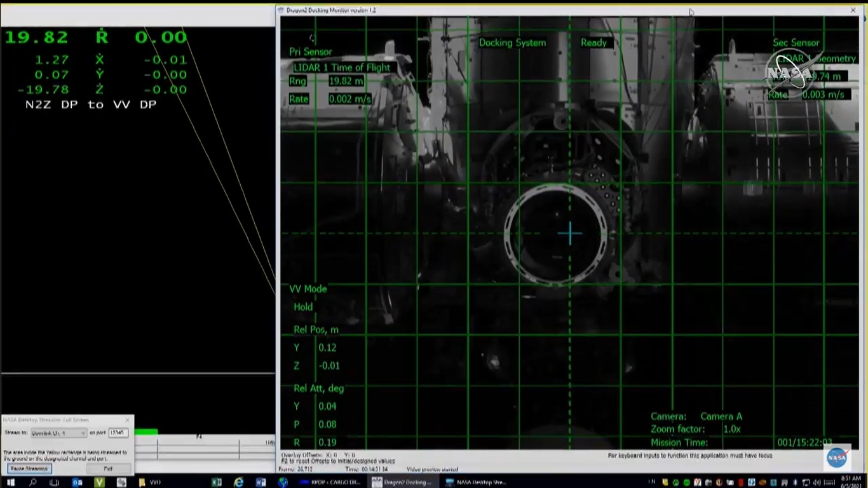Open the Windows Start menu
The height and width of the screenshot is (488, 868).
(x=11, y=482)
